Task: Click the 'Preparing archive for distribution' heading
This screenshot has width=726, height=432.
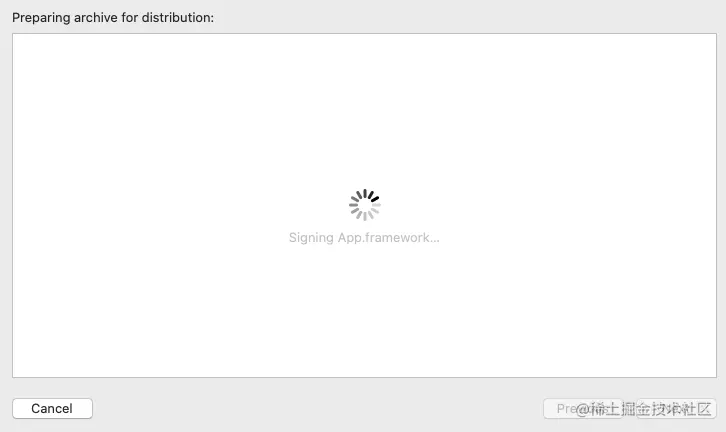Action: pyautogui.click(x=113, y=18)
